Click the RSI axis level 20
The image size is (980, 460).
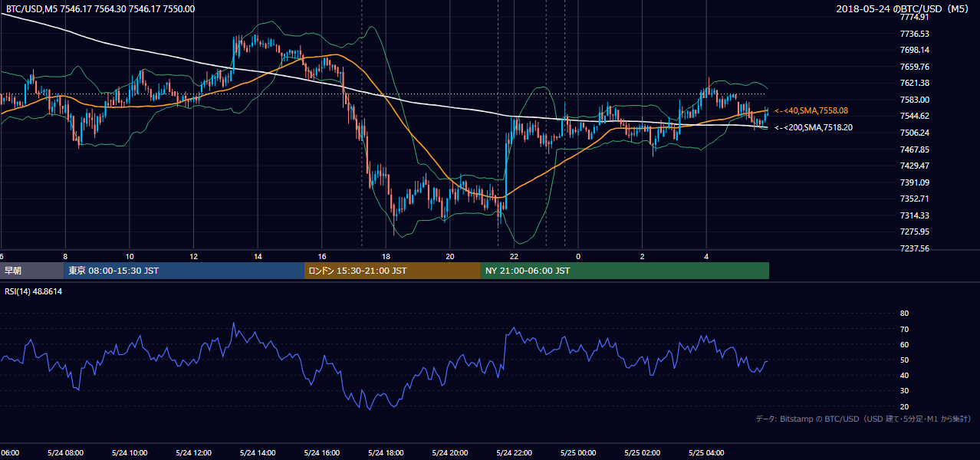pyautogui.click(x=904, y=406)
